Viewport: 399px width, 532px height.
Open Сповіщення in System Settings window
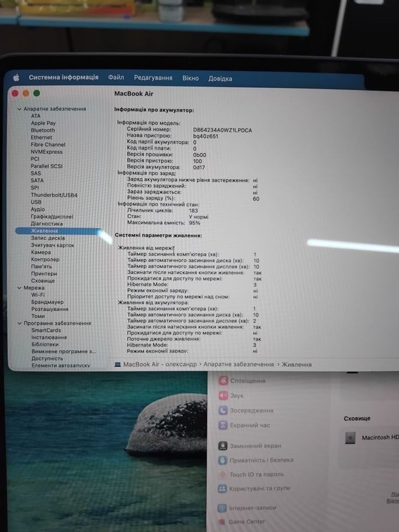(x=242, y=381)
